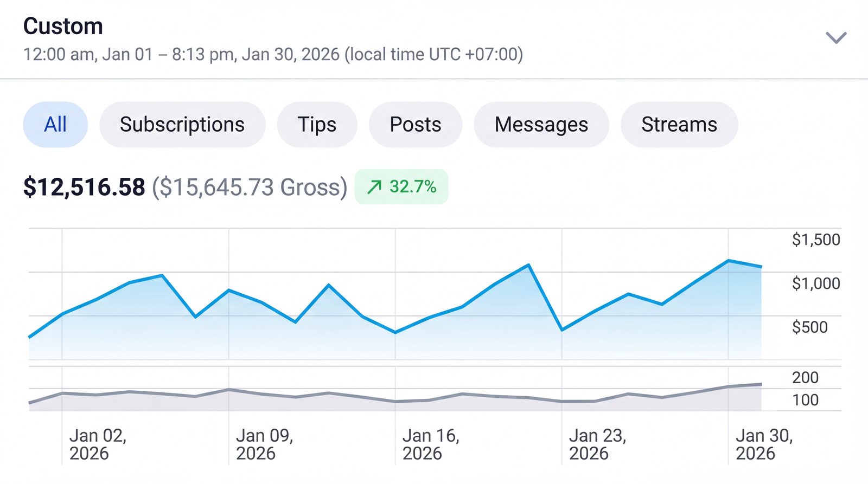The height and width of the screenshot is (484, 868).
Task: Select the Jan 23, 2026 axis marker
Action: (x=597, y=444)
